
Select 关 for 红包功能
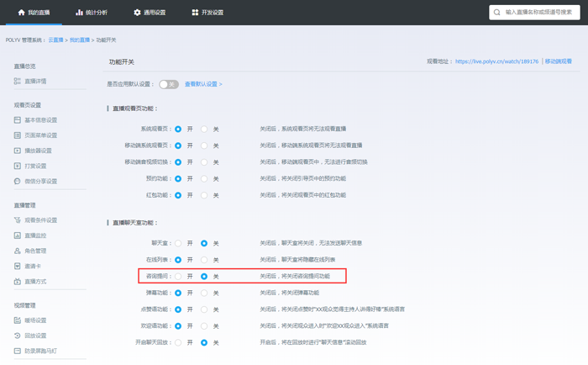204,195
